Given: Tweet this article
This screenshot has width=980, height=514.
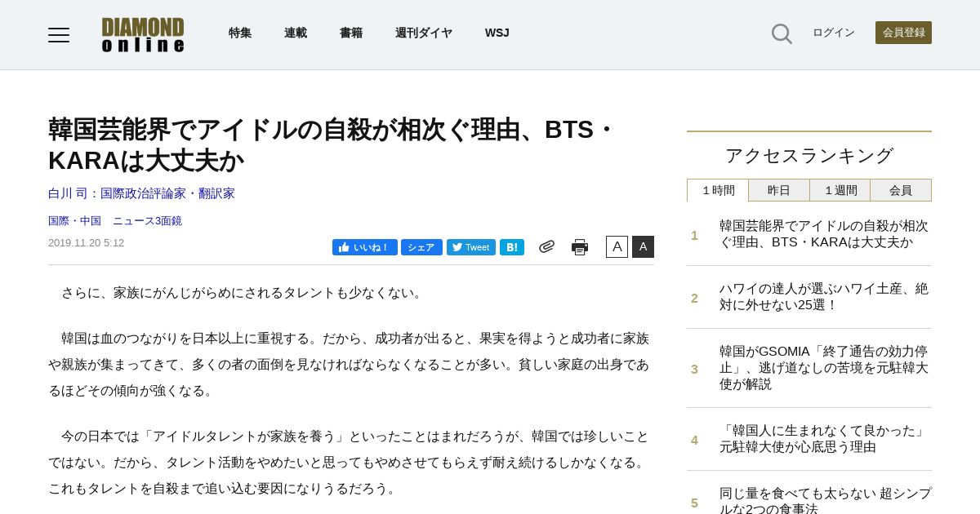Looking at the screenshot, I should click(471, 247).
